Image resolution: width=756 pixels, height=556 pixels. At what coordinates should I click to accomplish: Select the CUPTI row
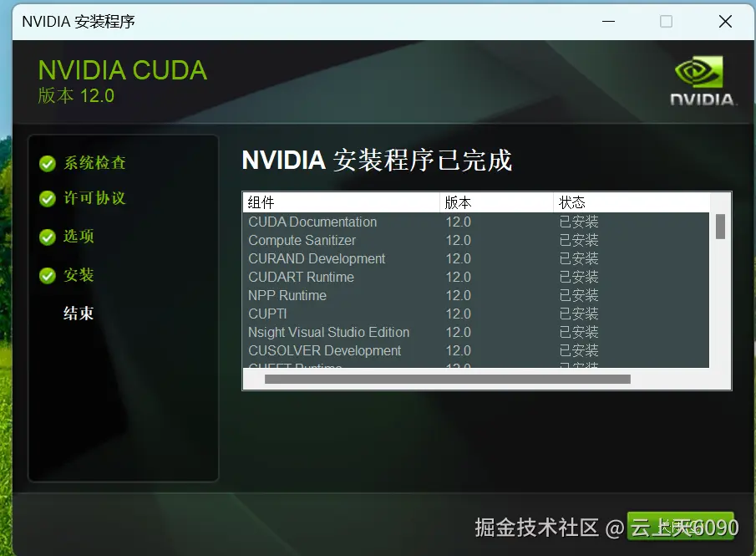[476, 314]
